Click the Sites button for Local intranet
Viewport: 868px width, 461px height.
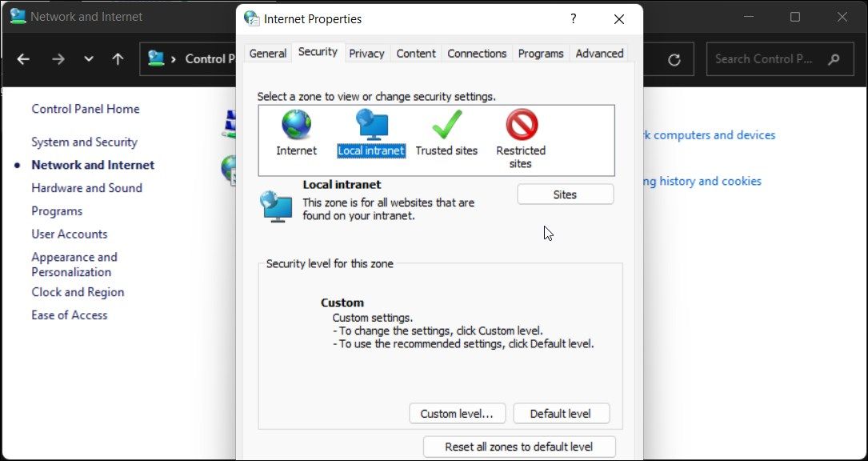pyautogui.click(x=565, y=194)
